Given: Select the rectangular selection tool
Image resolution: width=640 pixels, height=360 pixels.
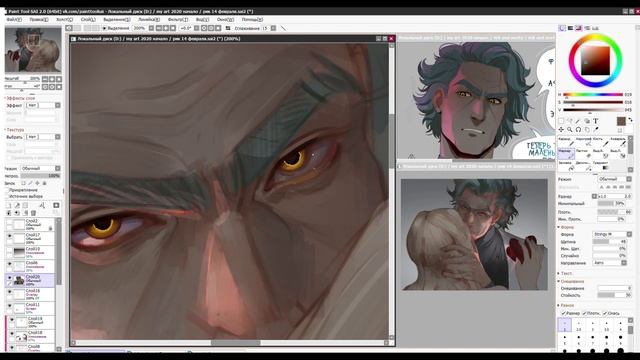Looking at the screenshot, I should pyautogui.click(x=561, y=121).
